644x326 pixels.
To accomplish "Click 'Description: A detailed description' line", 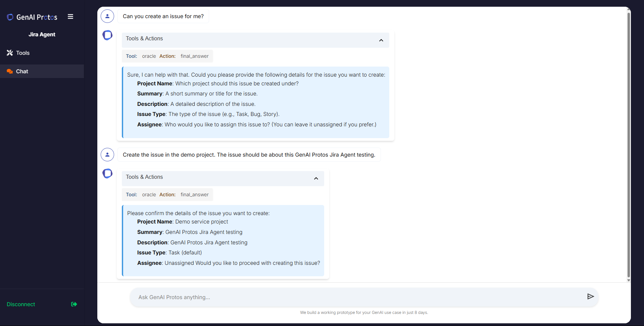I will [196, 104].
